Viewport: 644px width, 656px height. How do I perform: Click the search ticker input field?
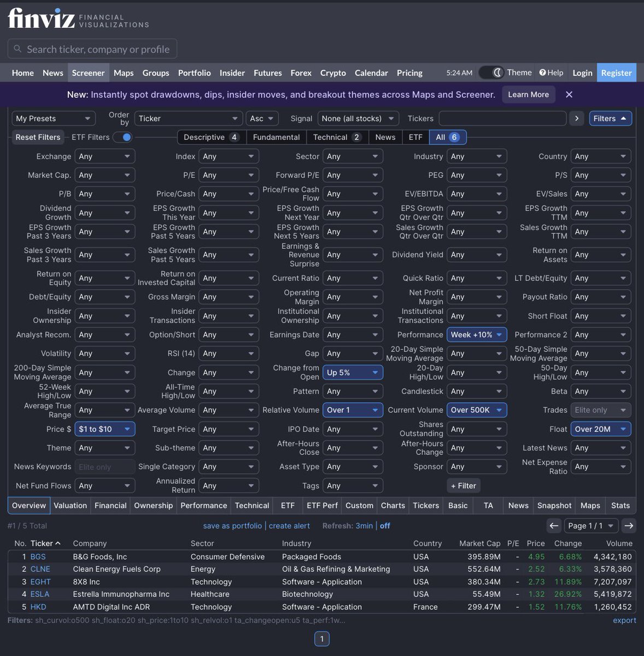point(92,49)
